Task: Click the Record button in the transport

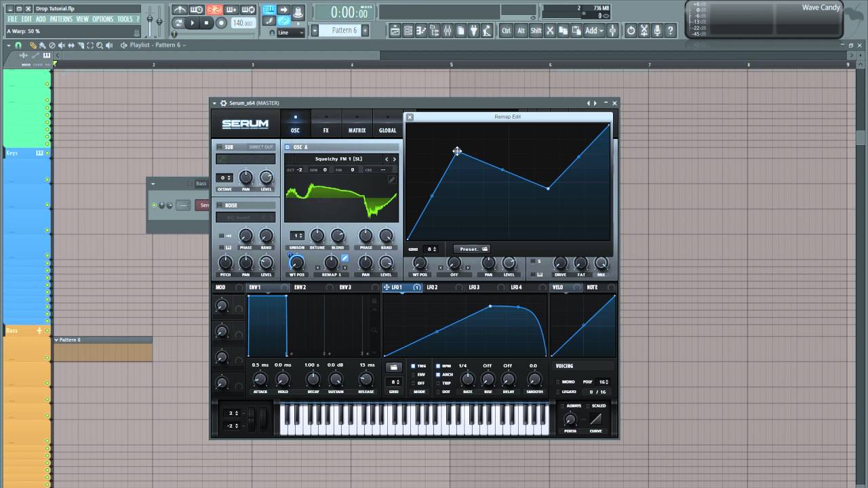Action: [221, 22]
